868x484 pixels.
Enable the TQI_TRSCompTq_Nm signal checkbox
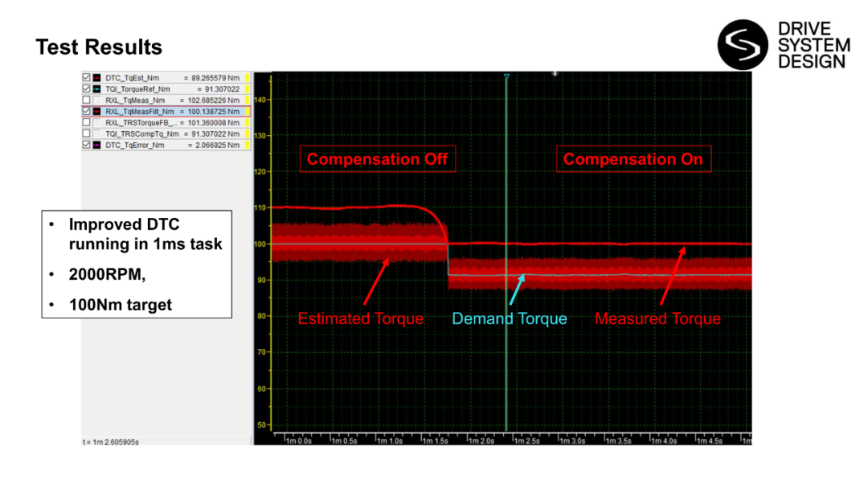tap(87, 134)
